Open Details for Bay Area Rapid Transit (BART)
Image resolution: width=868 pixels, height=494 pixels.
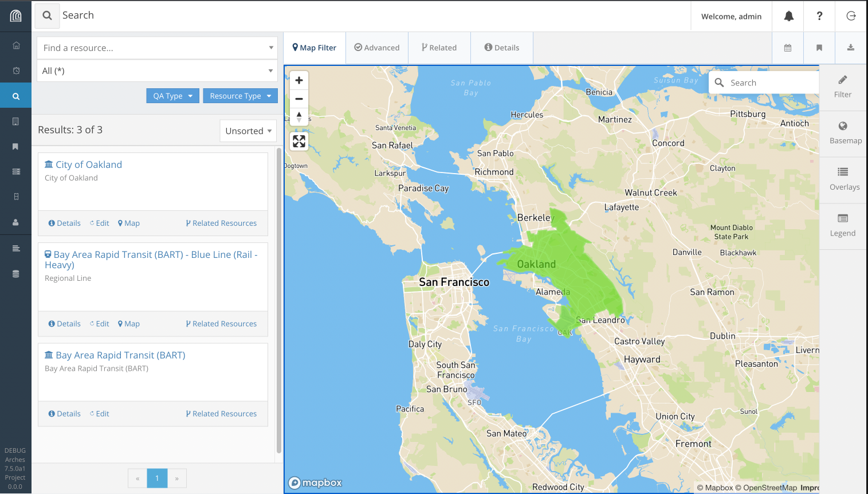(x=65, y=414)
